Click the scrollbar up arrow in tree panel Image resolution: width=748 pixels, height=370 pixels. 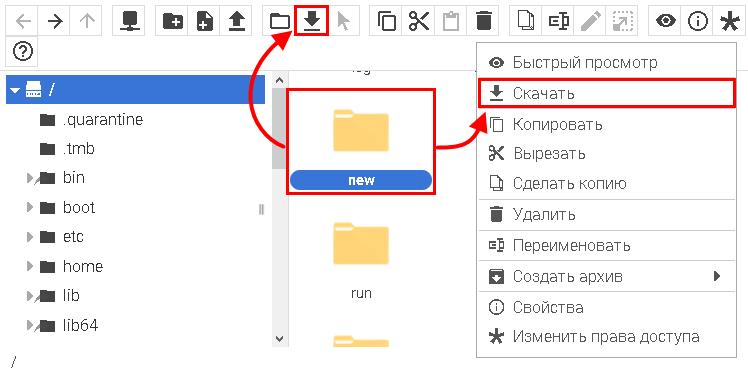pos(280,80)
